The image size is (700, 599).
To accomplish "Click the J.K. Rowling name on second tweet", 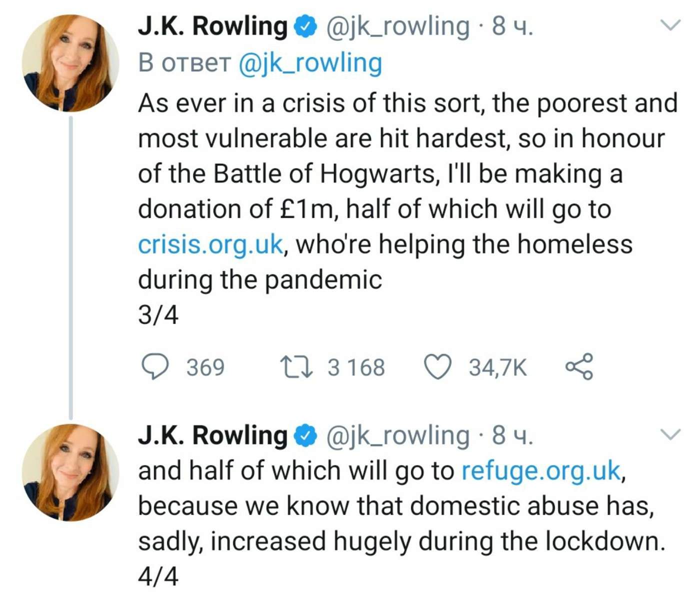I will [x=212, y=435].
